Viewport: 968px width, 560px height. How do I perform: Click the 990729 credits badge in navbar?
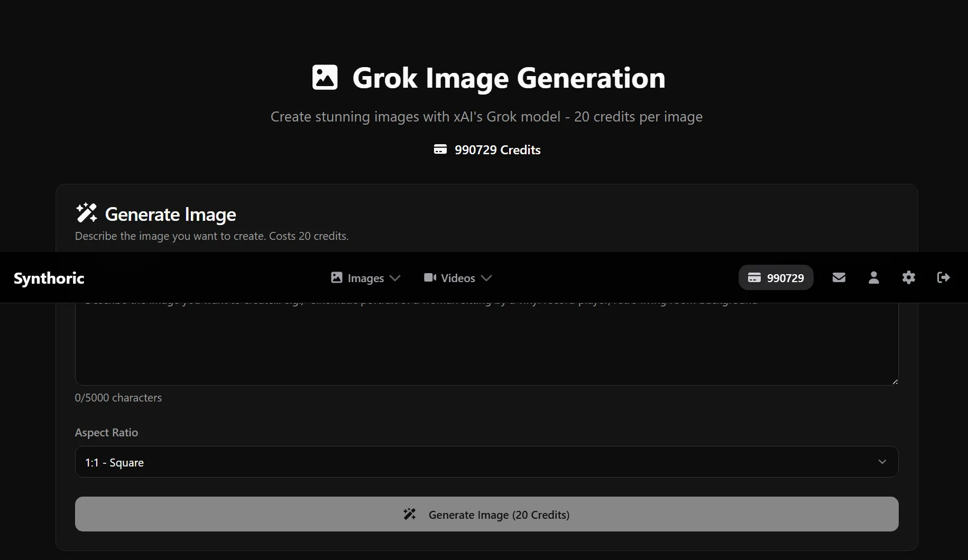[776, 277]
